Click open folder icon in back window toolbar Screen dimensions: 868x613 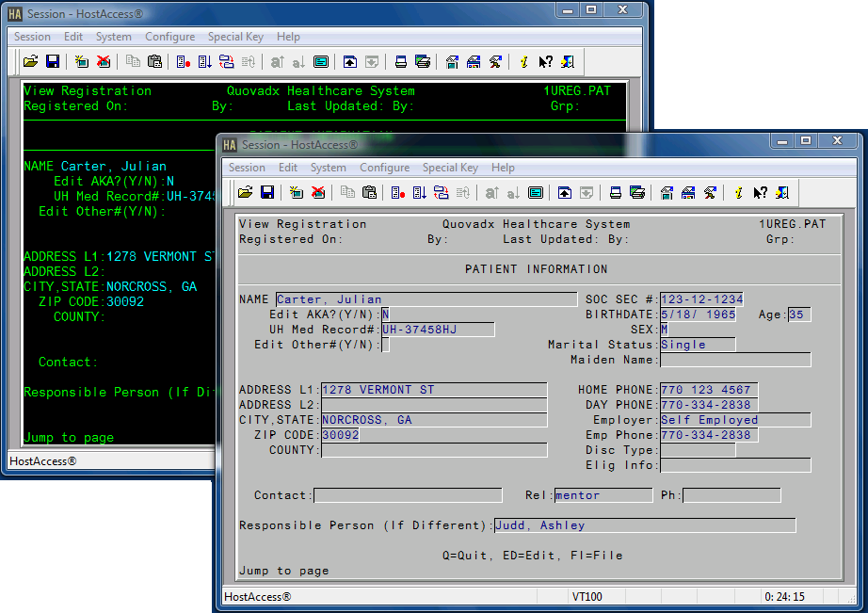tap(30, 61)
